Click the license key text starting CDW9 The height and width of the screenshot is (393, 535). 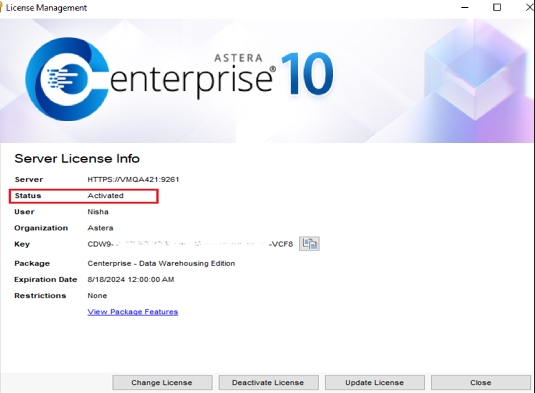(190, 244)
